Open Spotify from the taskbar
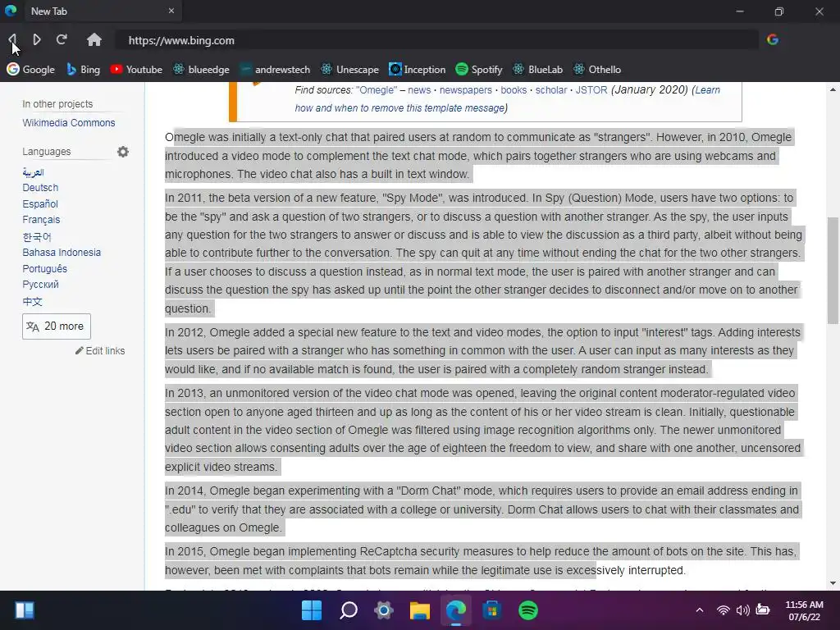 (528, 610)
